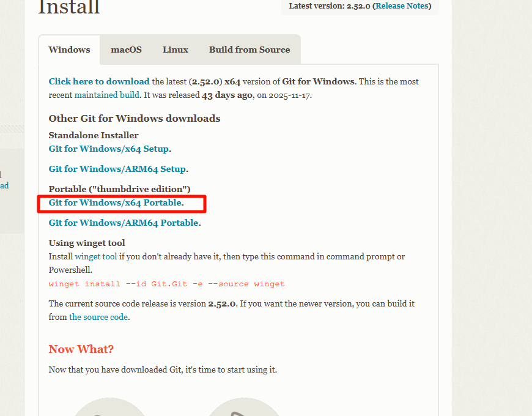This screenshot has height=416, width=532.
Task: Click the '43 days ago' release text
Action: 227,95
